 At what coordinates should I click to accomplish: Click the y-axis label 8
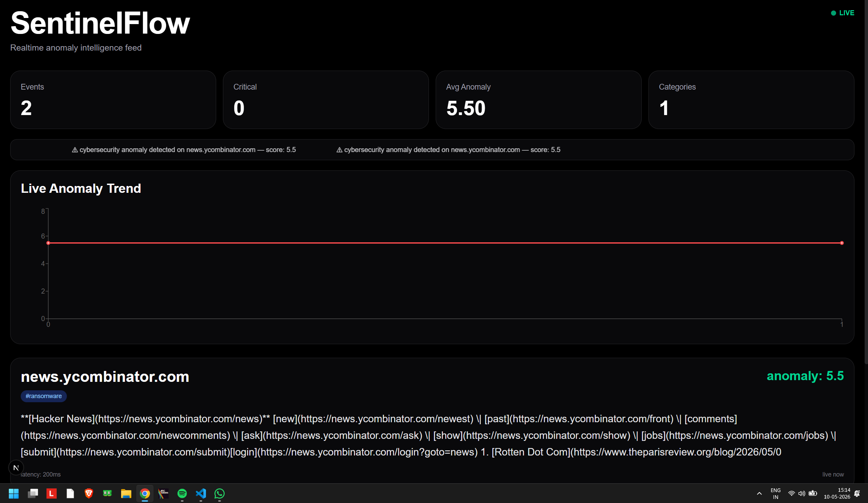coord(43,211)
